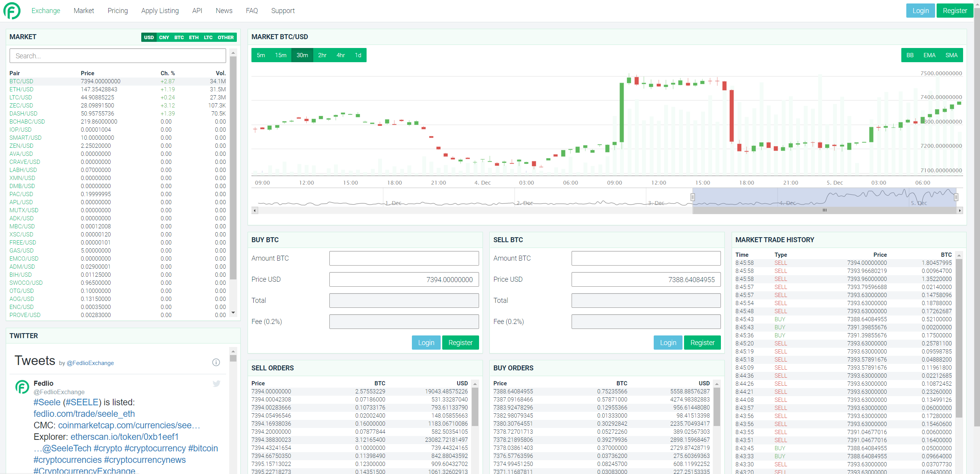Screen dimensions: 980x474
Task: Toggle the BB indicator
Action: tap(910, 55)
